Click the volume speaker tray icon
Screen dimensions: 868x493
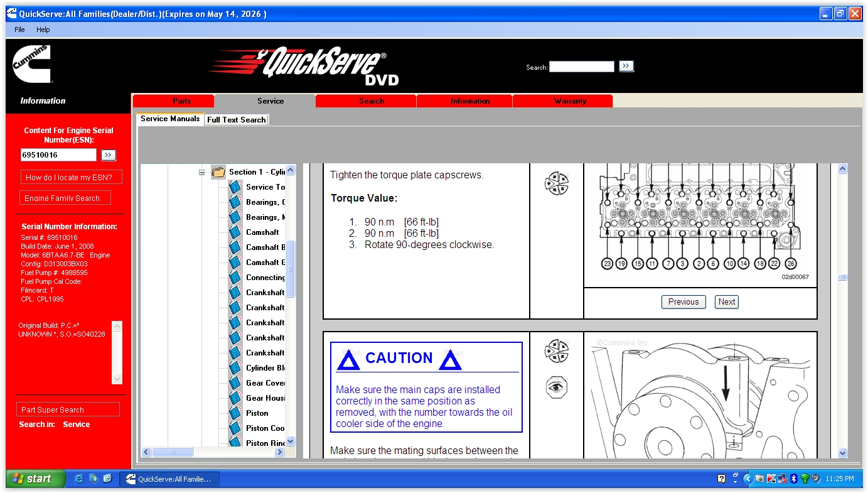pos(815,479)
